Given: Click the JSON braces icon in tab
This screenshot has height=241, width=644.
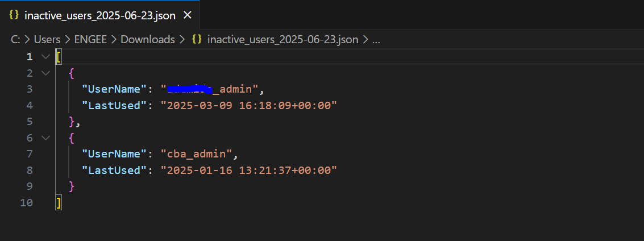Looking at the screenshot, I should (x=14, y=15).
